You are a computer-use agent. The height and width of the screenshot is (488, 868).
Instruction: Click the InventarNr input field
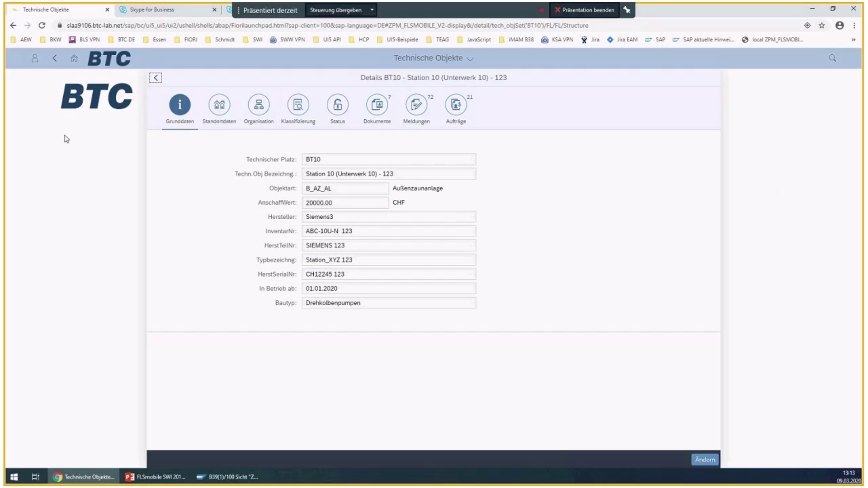pyautogui.click(x=389, y=231)
